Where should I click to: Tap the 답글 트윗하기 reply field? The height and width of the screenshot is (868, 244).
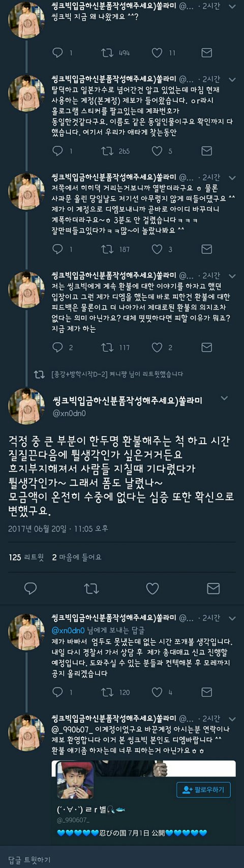click(122, 859)
